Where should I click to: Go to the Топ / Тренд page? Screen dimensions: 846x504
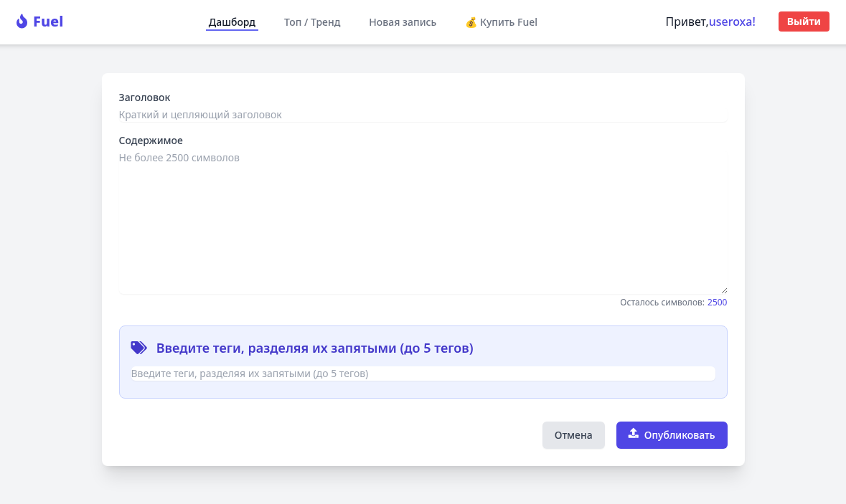click(x=312, y=22)
